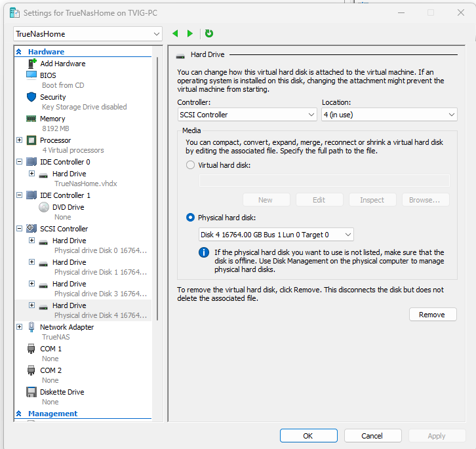Viewport: 476px width, 449px height.
Task: Open the Controller dropdown showing SCSI Controller
Action: pos(247,115)
